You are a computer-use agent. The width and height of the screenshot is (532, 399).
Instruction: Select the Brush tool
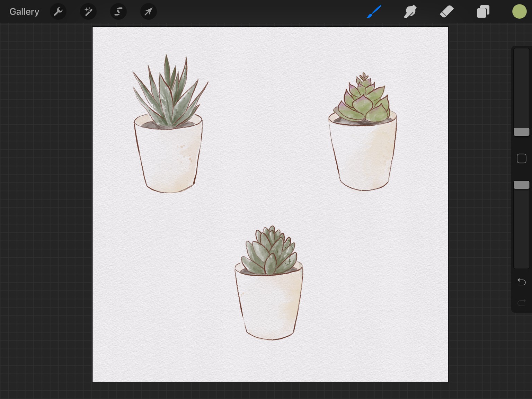coord(374,11)
